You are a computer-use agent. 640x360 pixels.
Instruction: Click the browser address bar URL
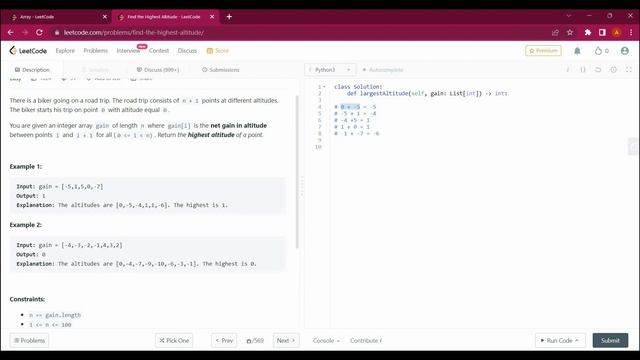[x=134, y=32]
